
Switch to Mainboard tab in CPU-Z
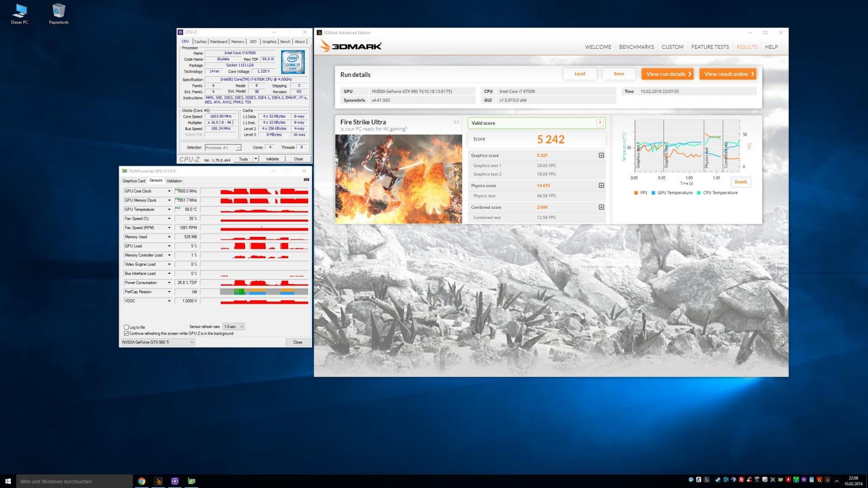pyautogui.click(x=219, y=42)
